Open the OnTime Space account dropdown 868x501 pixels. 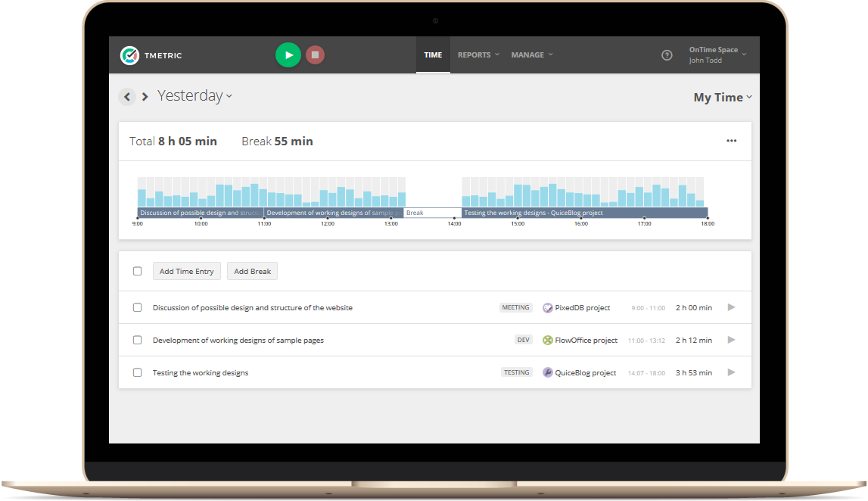[x=717, y=54]
